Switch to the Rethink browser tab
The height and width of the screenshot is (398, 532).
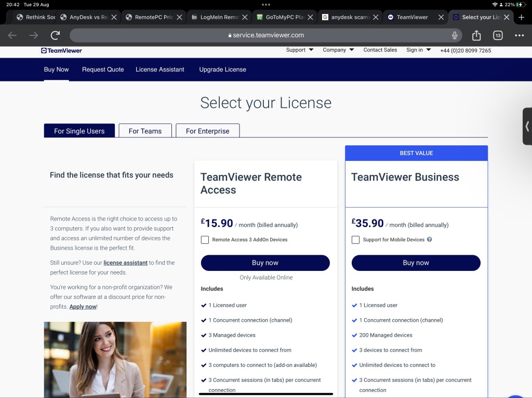pyautogui.click(x=35, y=17)
